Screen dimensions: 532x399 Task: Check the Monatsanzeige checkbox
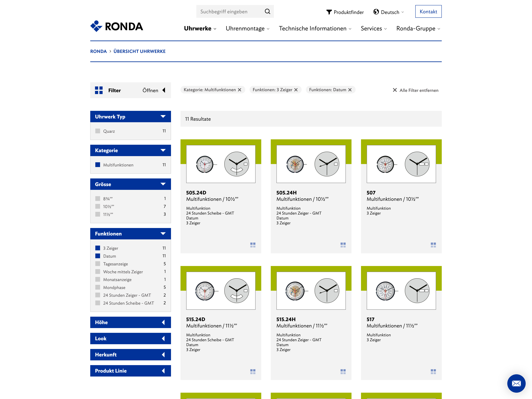point(98,279)
